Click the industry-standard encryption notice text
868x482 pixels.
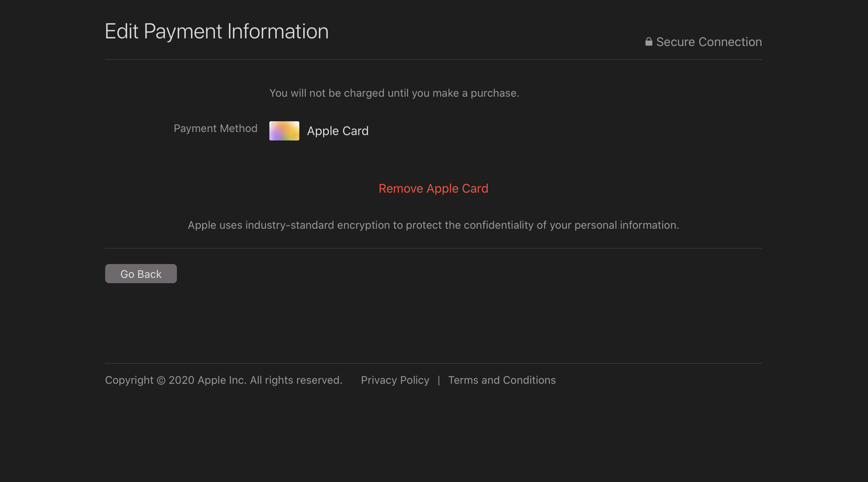(433, 225)
